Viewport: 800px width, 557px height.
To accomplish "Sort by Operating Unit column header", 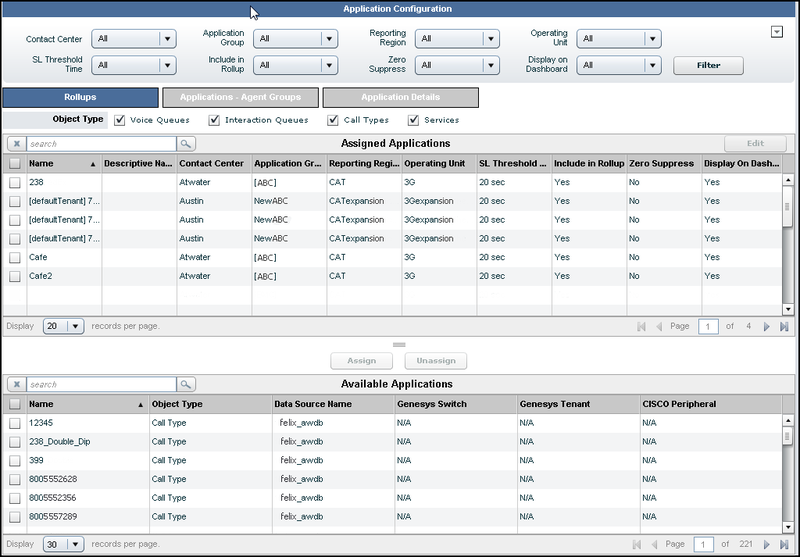I will 439,164.
